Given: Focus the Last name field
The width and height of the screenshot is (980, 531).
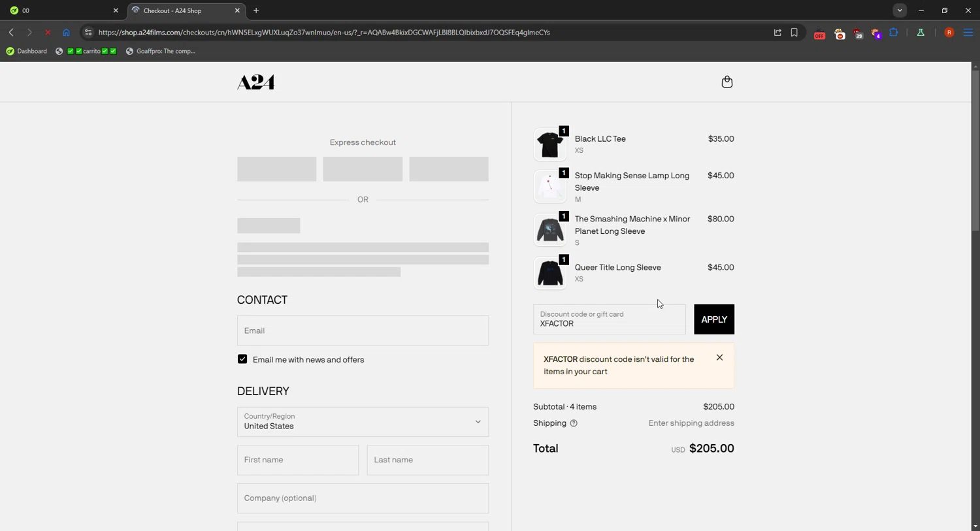Looking at the screenshot, I should pyautogui.click(x=428, y=460).
